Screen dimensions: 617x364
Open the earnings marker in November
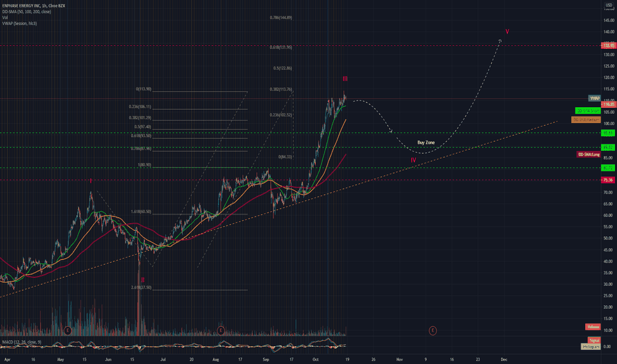[432, 330]
